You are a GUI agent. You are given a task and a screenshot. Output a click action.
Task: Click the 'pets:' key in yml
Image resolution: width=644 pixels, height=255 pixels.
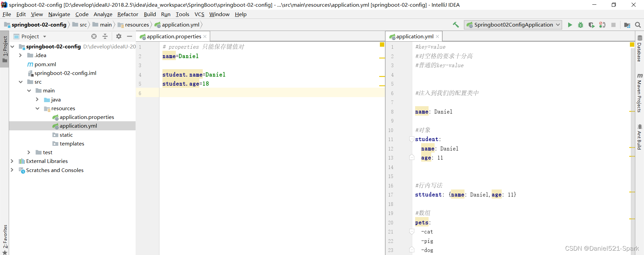coord(423,222)
